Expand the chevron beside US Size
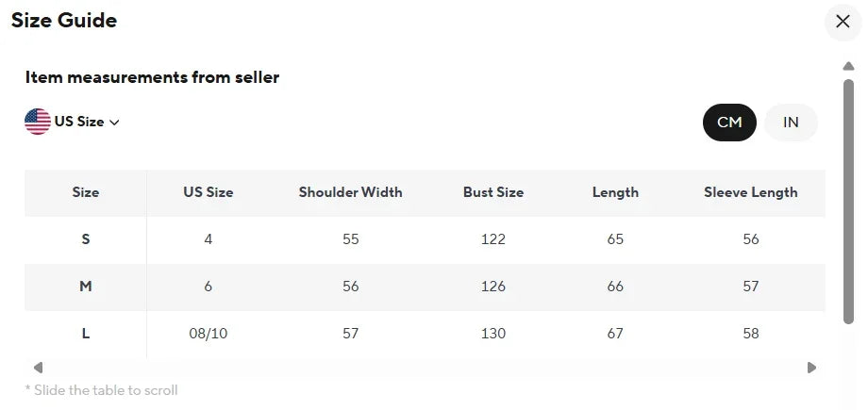The height and width of the screenshot is (410, 868). point(114,123)
